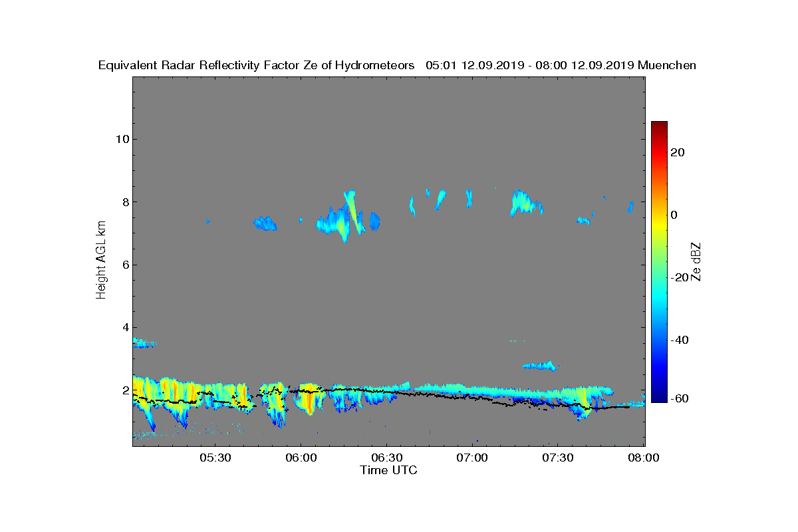Click the 06:30 time tick label
798x532 pixels.
pyautogui.click(x=387, y=458)
